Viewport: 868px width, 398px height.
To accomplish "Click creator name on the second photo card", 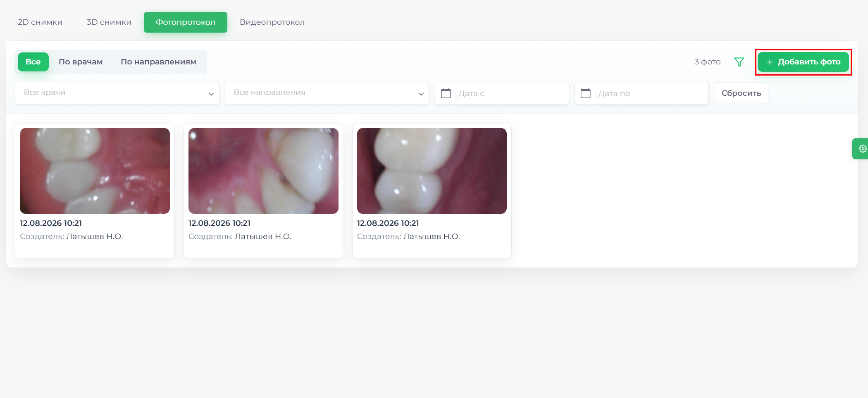I will click(263, 237).
